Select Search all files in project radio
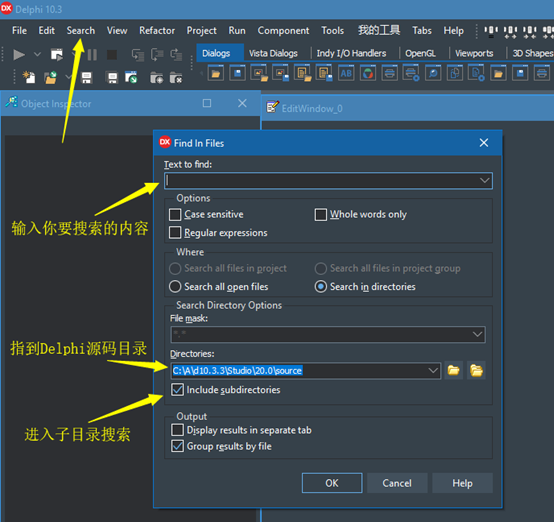The width and height of the screenshot is (554, 522). point(175,269)
